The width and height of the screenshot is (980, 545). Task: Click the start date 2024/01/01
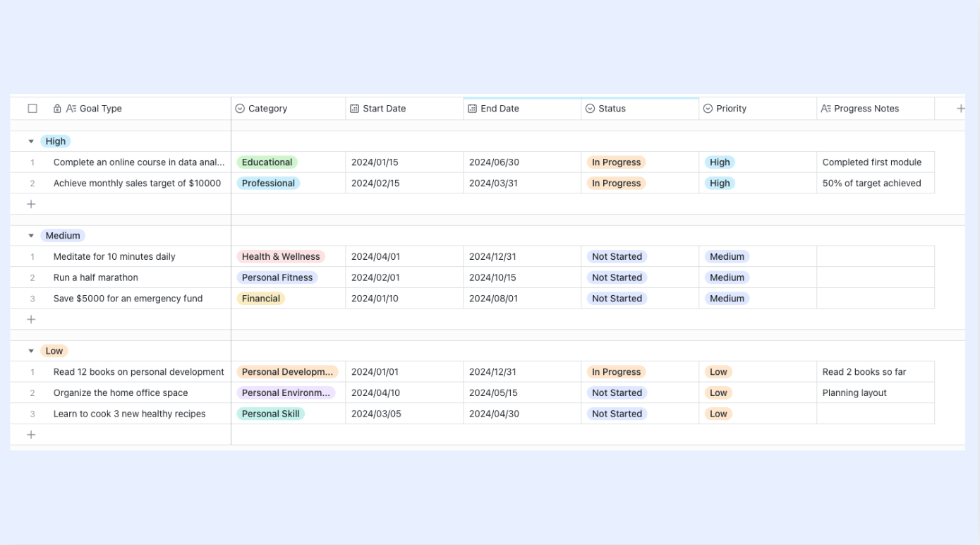point(375,372)
